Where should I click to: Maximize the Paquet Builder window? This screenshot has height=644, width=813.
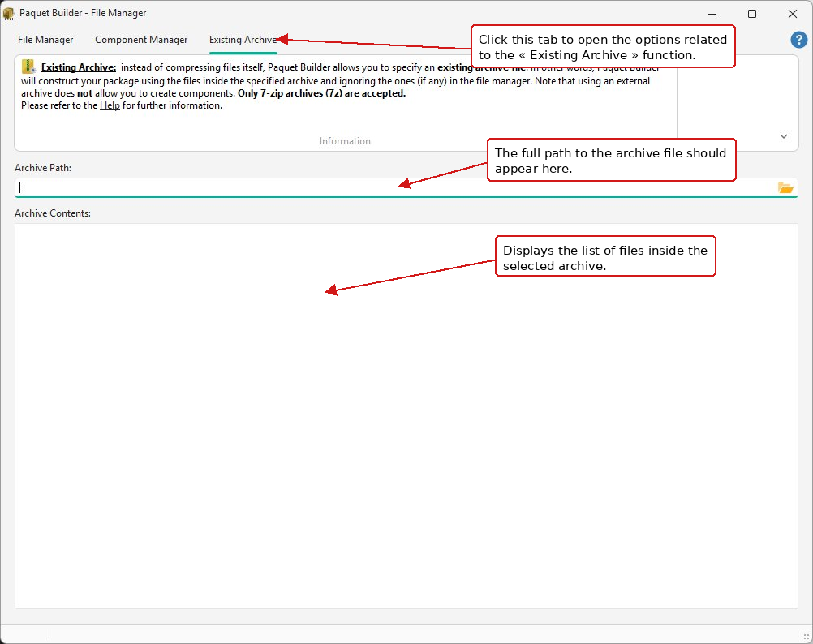(x=752, y=14)
